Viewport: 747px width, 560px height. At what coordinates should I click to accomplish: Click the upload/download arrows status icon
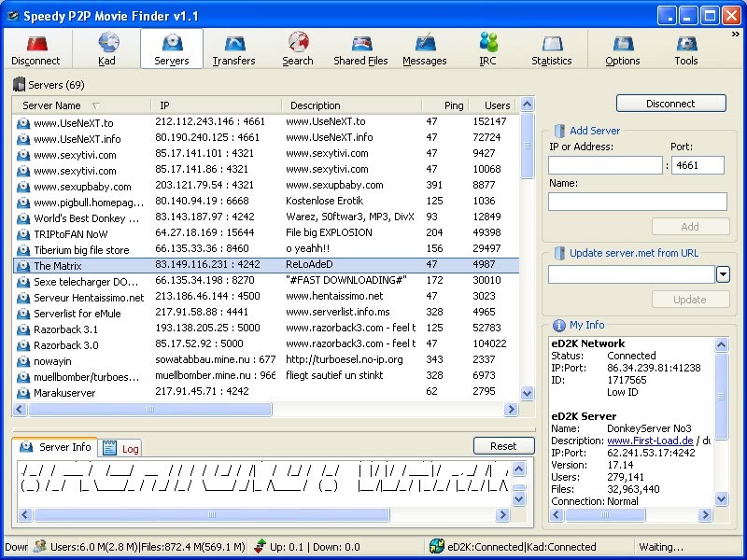[261, 547]
